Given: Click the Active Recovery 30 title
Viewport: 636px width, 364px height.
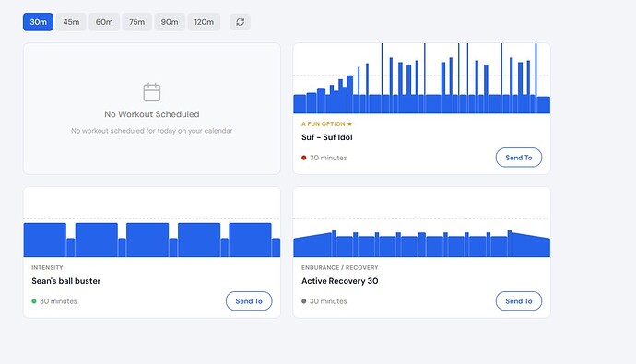Looking at the screenshot, I should point(340,281).
